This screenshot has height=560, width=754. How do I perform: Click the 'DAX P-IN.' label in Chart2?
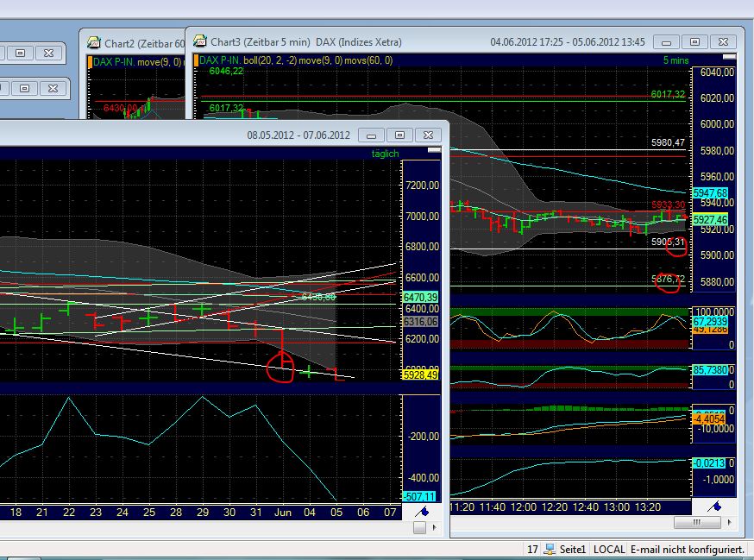coord(114,62)
